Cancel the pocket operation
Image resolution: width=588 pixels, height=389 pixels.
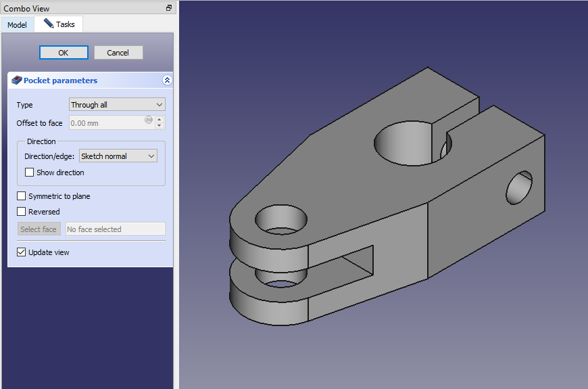click(118, 53)
